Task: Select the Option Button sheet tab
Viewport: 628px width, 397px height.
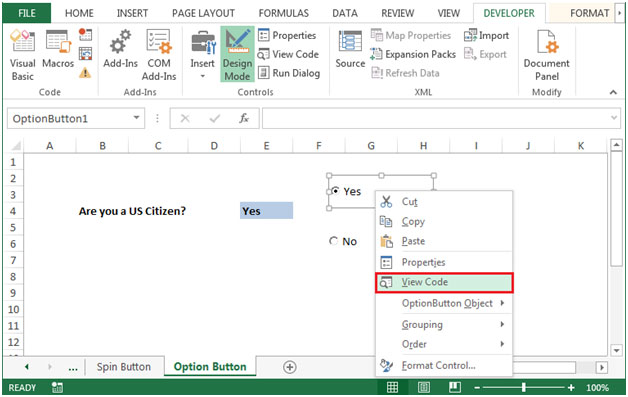Action: pyautogui.click(x=210, y=367)
